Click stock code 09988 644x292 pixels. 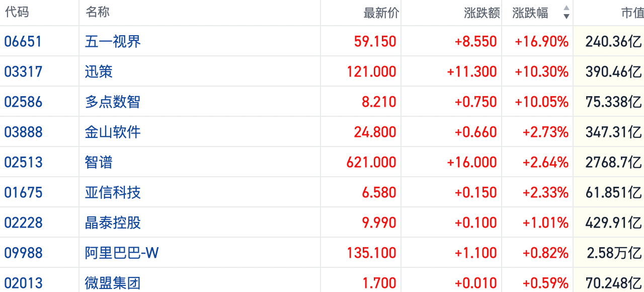(23, 253)
